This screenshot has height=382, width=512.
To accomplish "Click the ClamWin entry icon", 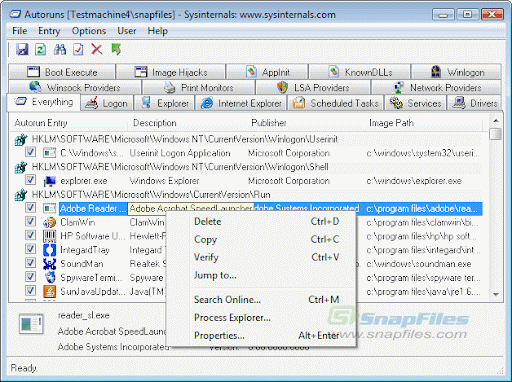I will point(49,223).
